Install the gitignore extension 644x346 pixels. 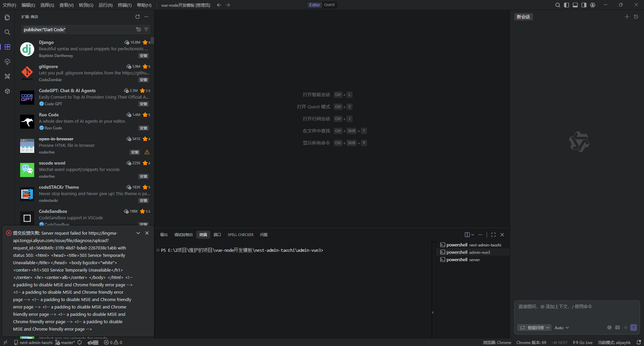144,80
